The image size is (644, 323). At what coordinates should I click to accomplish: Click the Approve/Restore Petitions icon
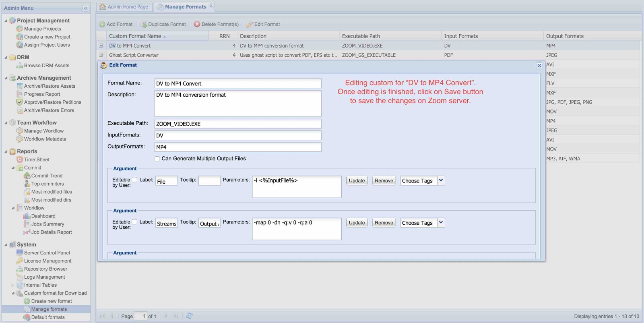[19, 102]
